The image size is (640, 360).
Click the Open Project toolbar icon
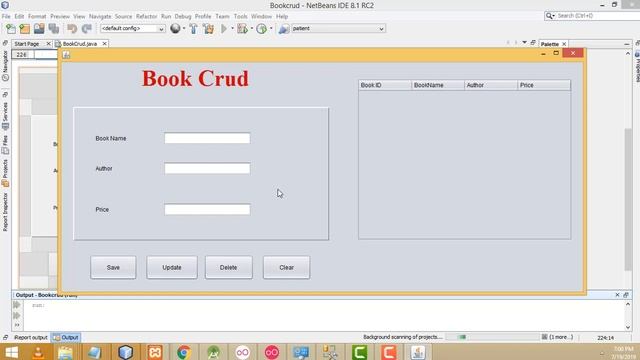[39, 29]
